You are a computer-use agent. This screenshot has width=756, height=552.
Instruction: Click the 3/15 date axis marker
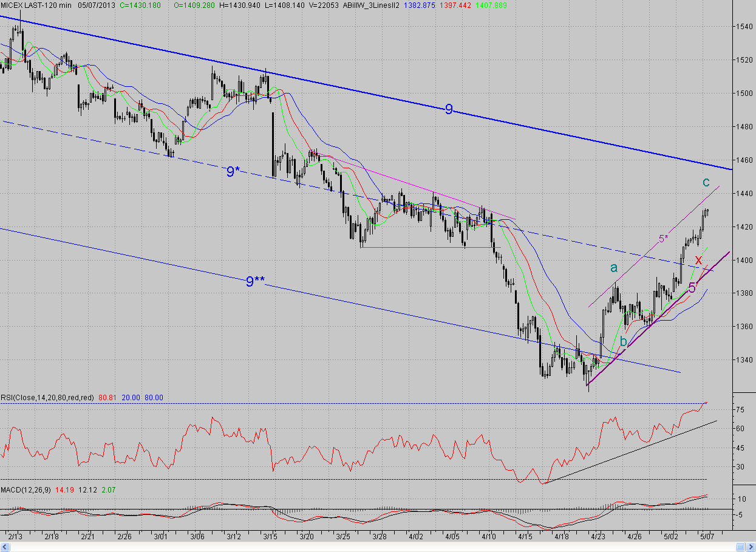point(270,537)
